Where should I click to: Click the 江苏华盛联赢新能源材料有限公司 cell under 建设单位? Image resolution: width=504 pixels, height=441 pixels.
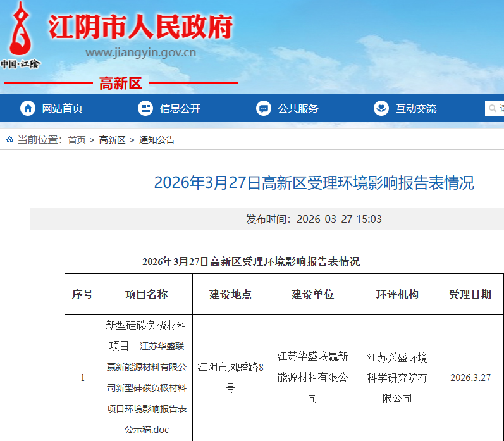click(313, 377)
